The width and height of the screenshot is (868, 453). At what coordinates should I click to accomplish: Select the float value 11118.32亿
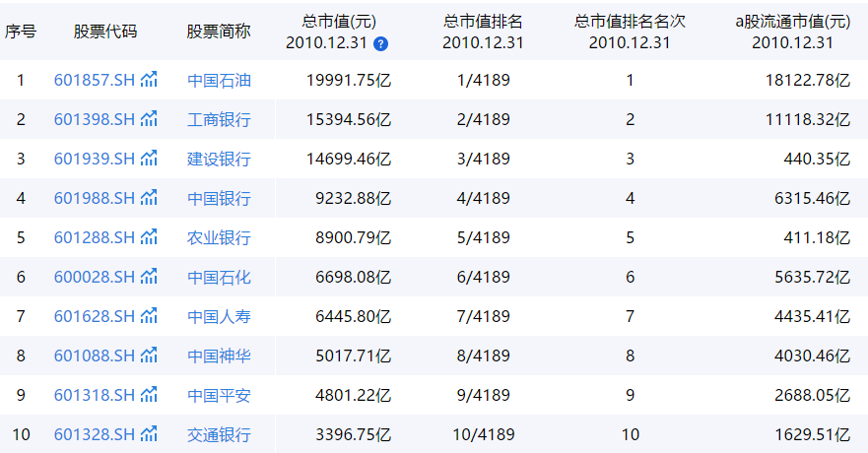click(x=808, y=119)
